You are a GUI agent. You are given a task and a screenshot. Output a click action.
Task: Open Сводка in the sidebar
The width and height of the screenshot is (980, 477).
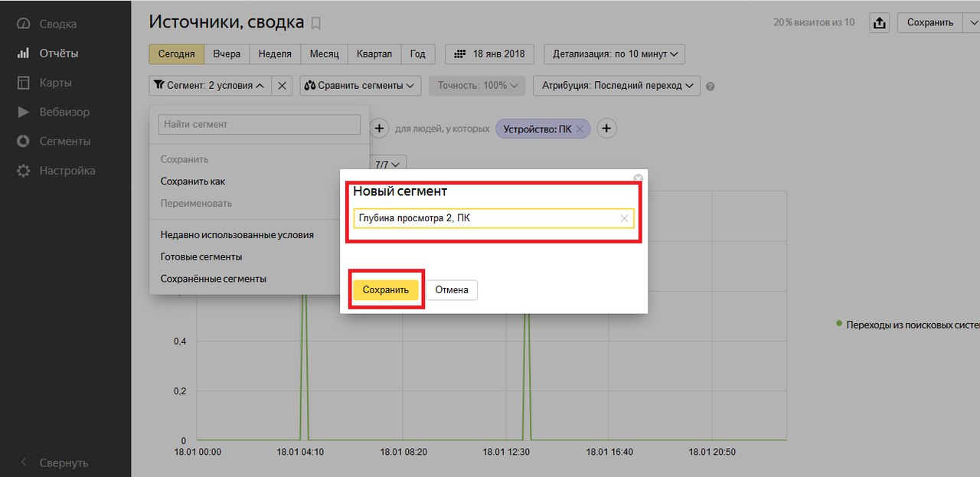click(58, 24)
